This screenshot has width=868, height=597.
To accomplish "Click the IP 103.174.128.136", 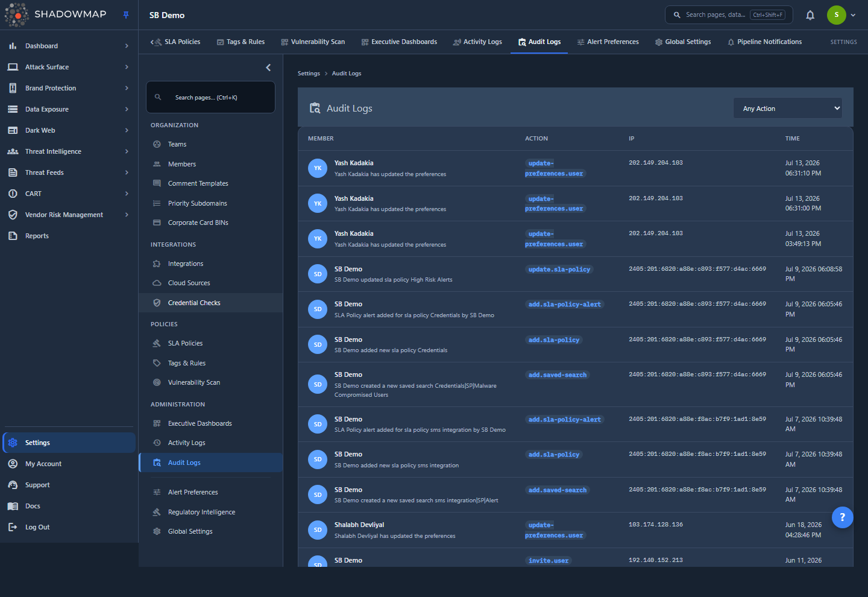I will (656, 525).
